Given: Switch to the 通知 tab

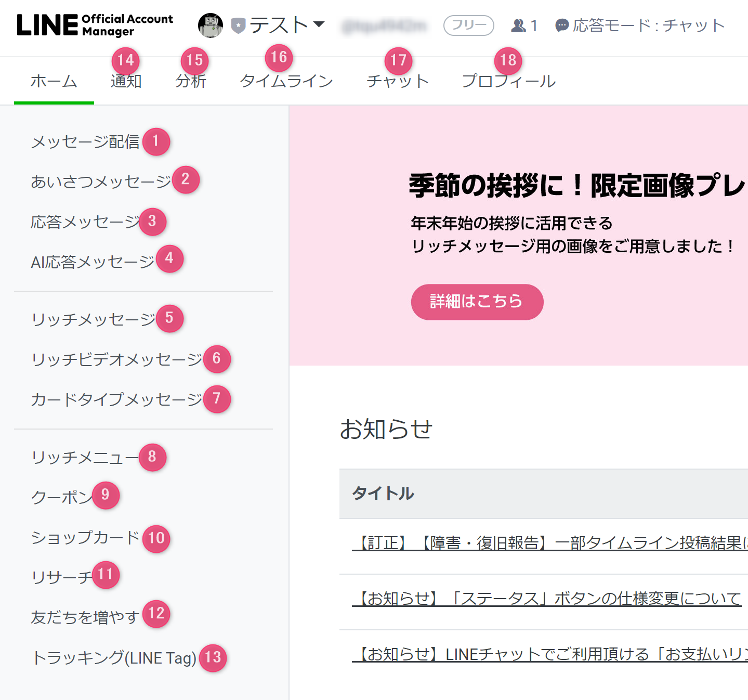Looking at the screenshot, I should 126,81.
